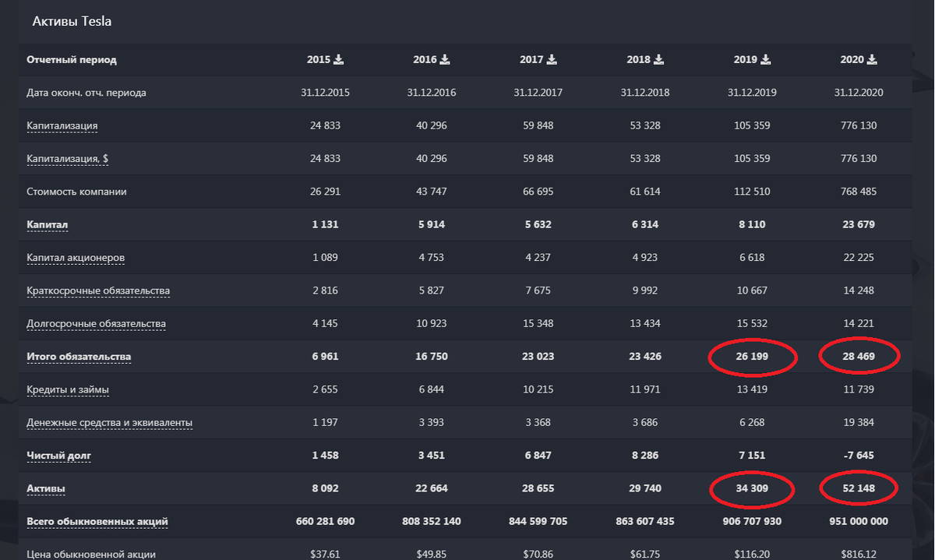Image resolution: width=935 pixels, height=560 pixels.
Task: Click the 2018 column download icon
Action: click(x=658, y=59)
